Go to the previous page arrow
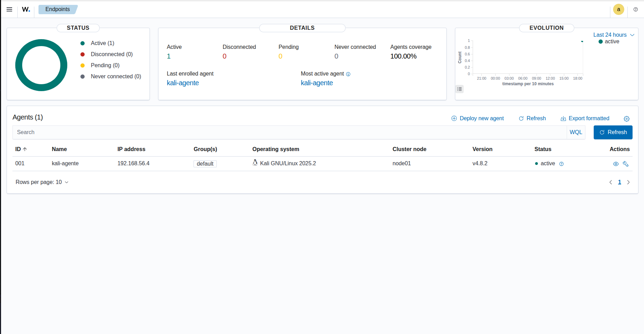The height and width of the screenshot is (334, 644). point(611,182)
